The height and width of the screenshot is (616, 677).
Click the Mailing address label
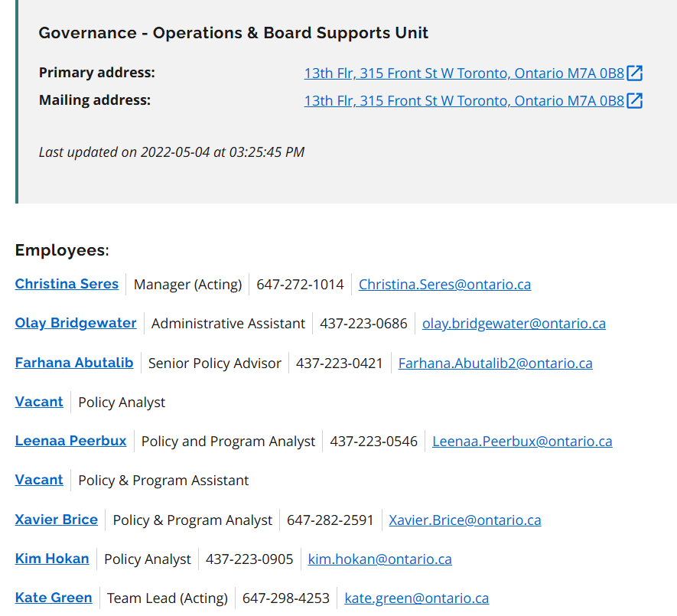[95, 100]
